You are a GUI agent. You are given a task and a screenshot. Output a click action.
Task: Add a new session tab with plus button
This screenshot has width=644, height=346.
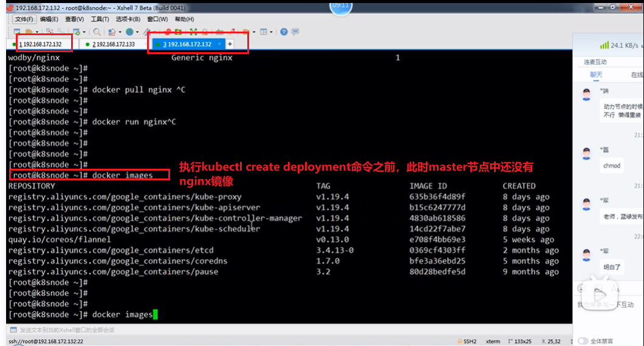[230, 44]
